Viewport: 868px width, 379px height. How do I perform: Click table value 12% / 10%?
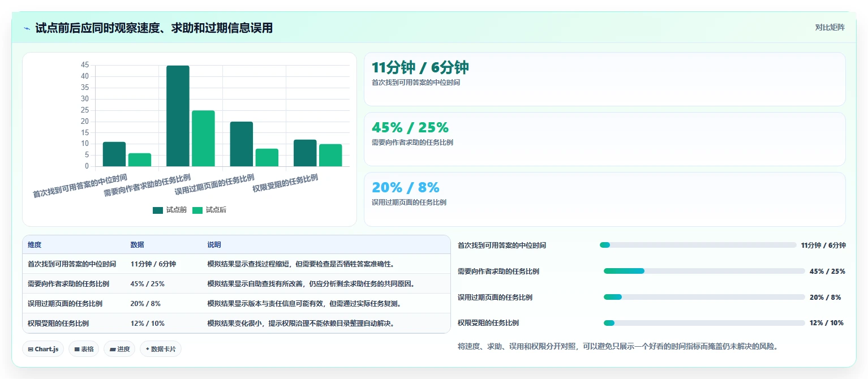148,323
